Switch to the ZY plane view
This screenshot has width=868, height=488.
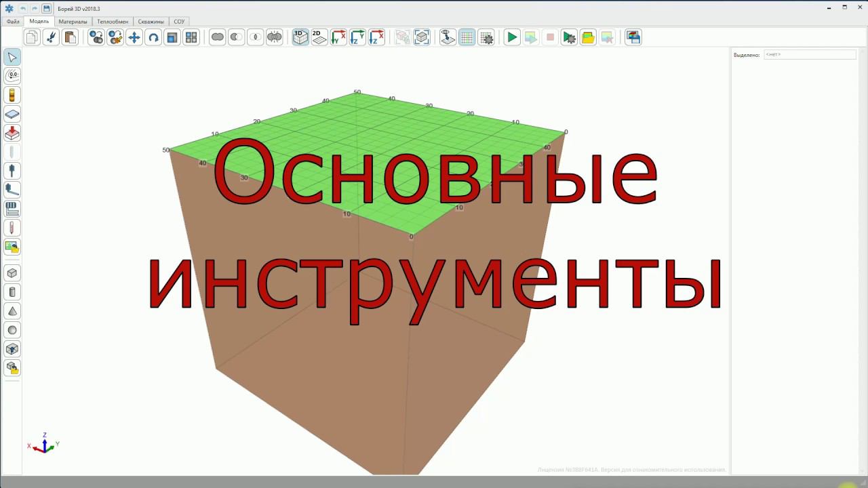(x=357, y=37)
